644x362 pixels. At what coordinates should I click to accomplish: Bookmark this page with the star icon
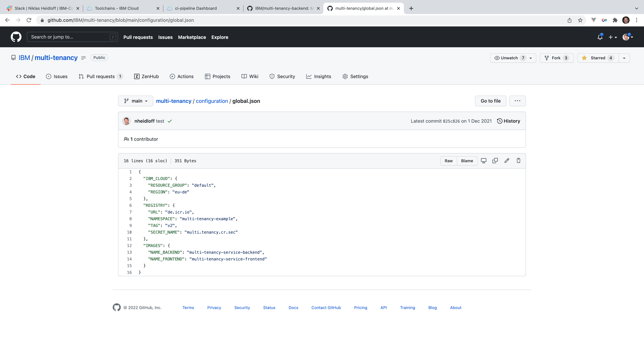[x=580, y=20]
